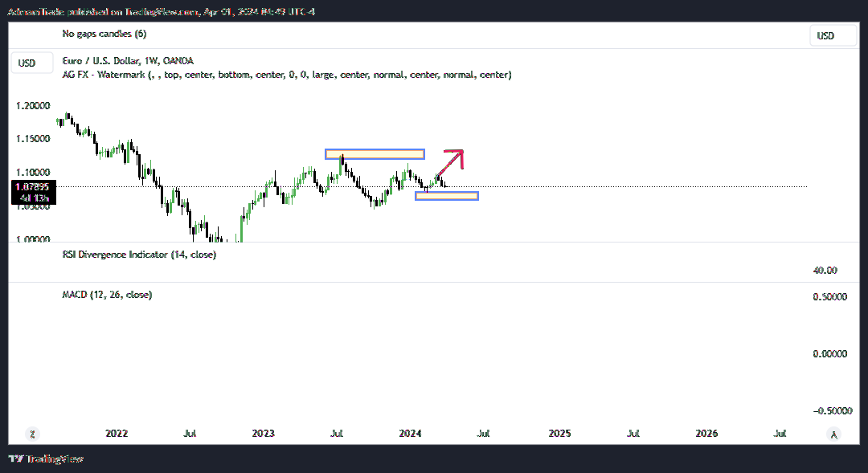The width and height of the screenshot is (868, 473).
Task: Click the 2024 label on time axis
Action: (410, 434)
